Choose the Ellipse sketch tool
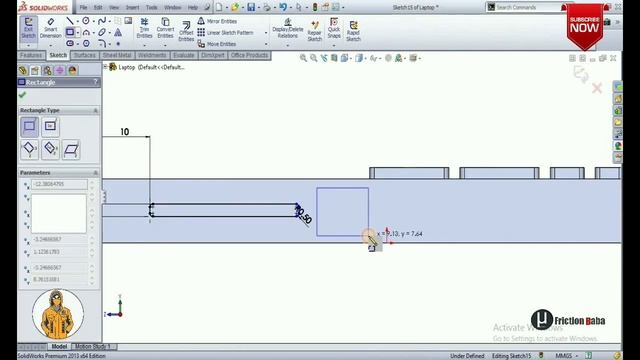 102,32
